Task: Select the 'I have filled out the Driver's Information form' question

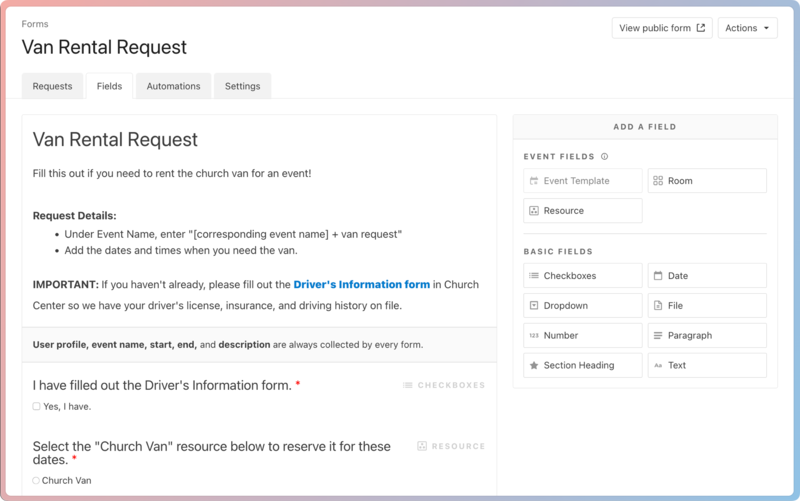Action: (x=162, y=385)
